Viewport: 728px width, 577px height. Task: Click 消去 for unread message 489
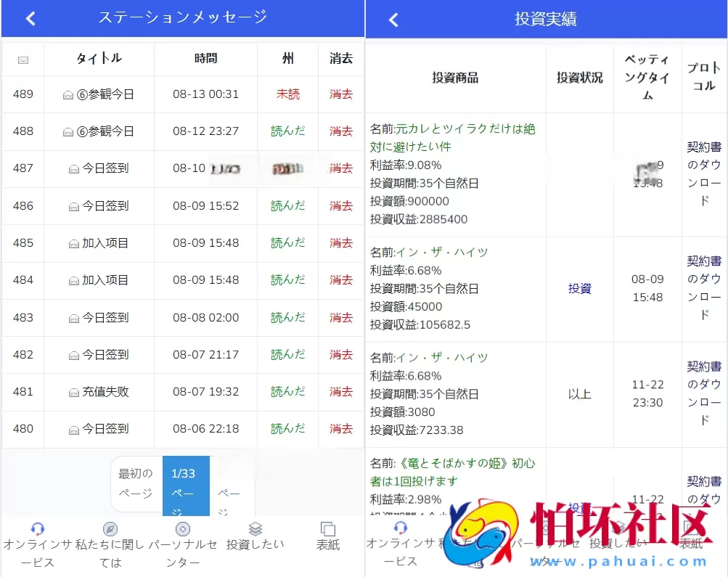coord(340,94)
